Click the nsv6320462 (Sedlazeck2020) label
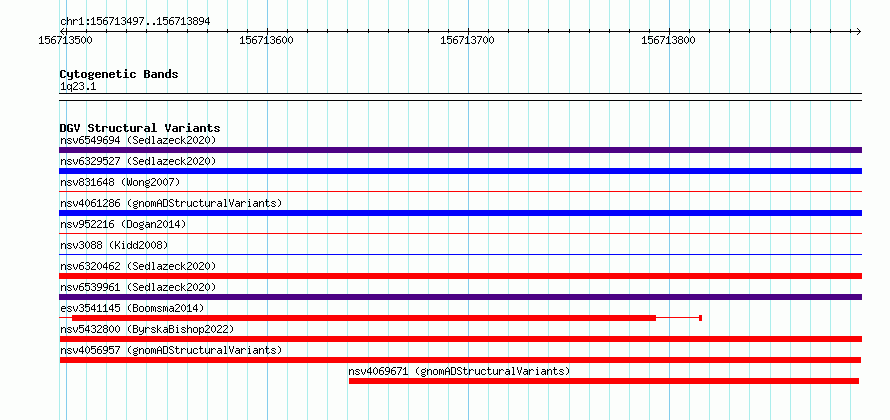 [x=138, y=266]
